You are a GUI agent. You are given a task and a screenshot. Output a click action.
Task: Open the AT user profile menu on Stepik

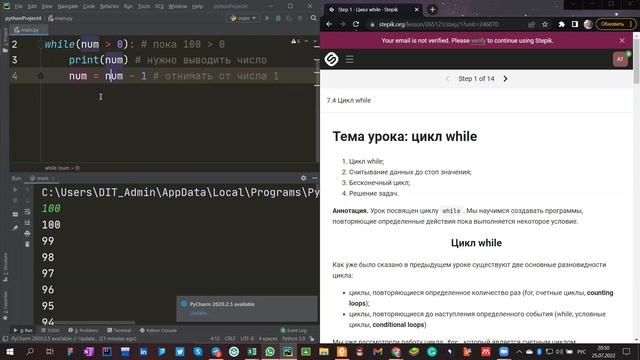pos(620,59)
